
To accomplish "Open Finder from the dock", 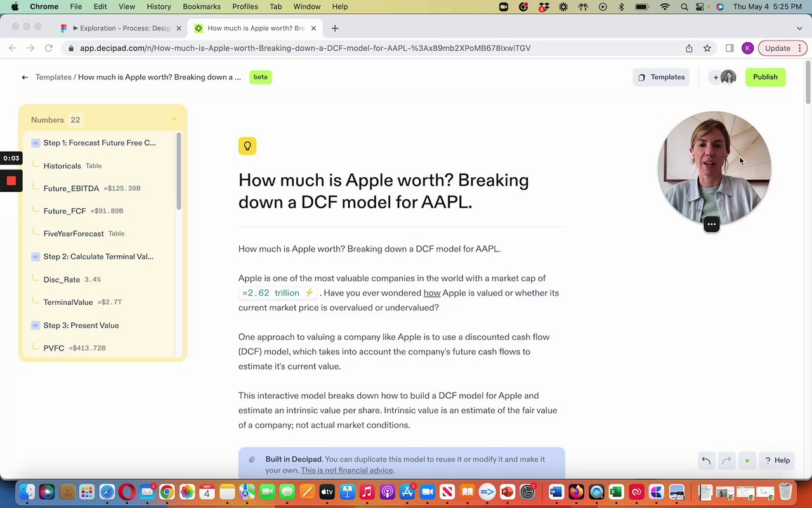I will tap(27, 492).
